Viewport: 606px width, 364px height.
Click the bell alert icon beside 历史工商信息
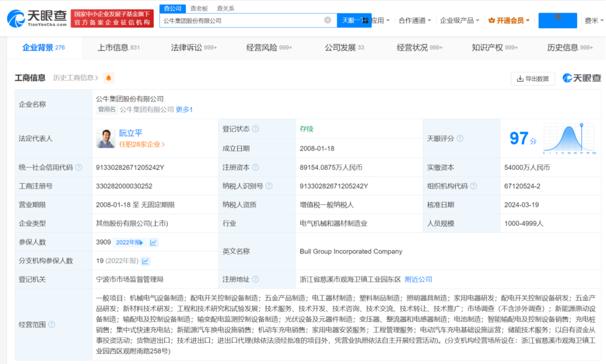point(109,78)
